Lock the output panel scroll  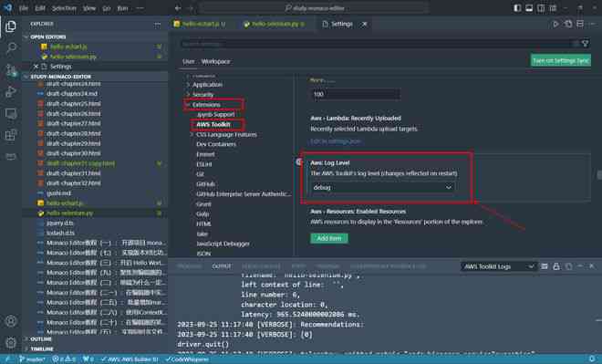click(555, 266)
